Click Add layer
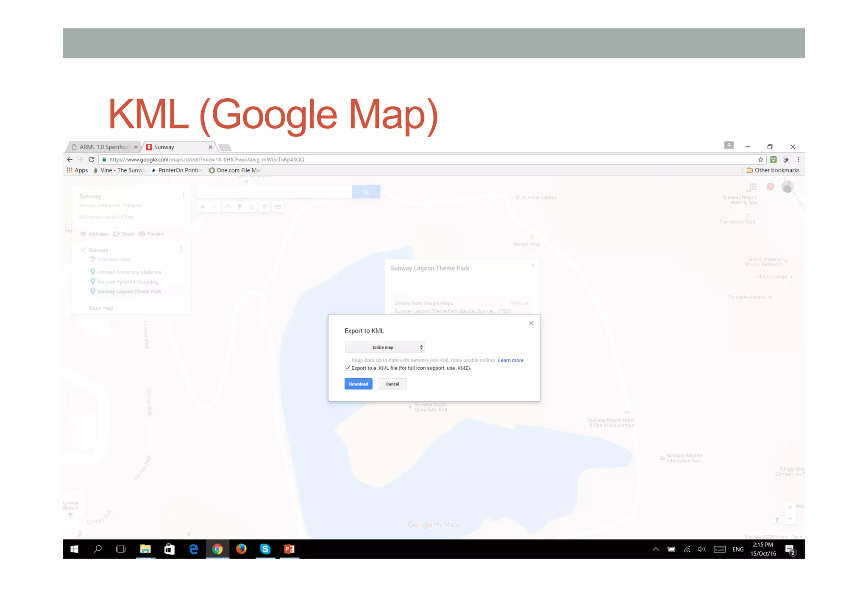 pyautogui.click(x=94, y=234)
